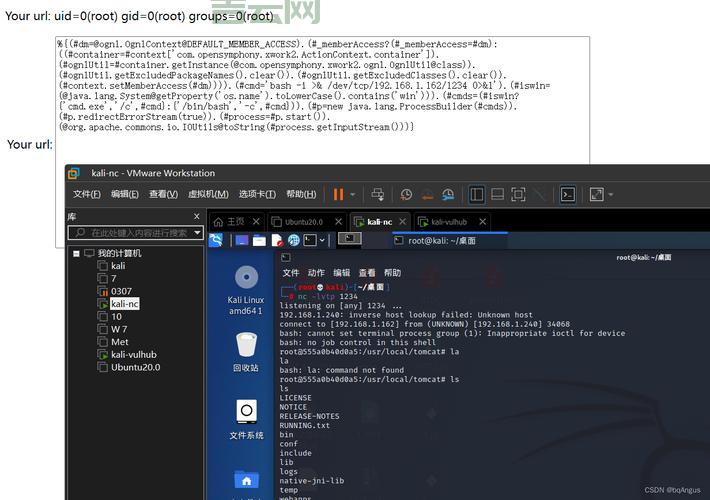The height and width of the screenshot is (500, 710).
Task: Click the library search input field
Action: [136, 233]
